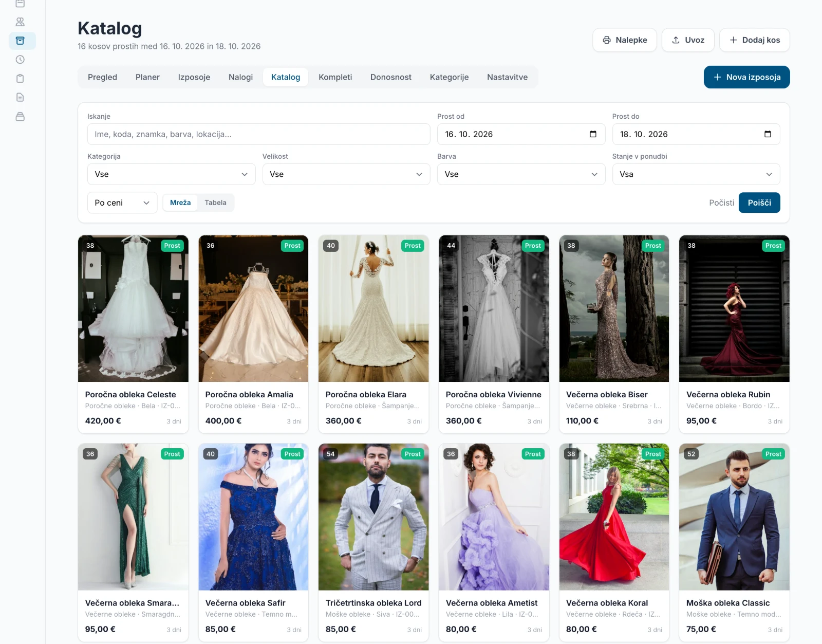Select the archive box sidebar icon
The width and height of the screenshot is (822, 644).
20,41
